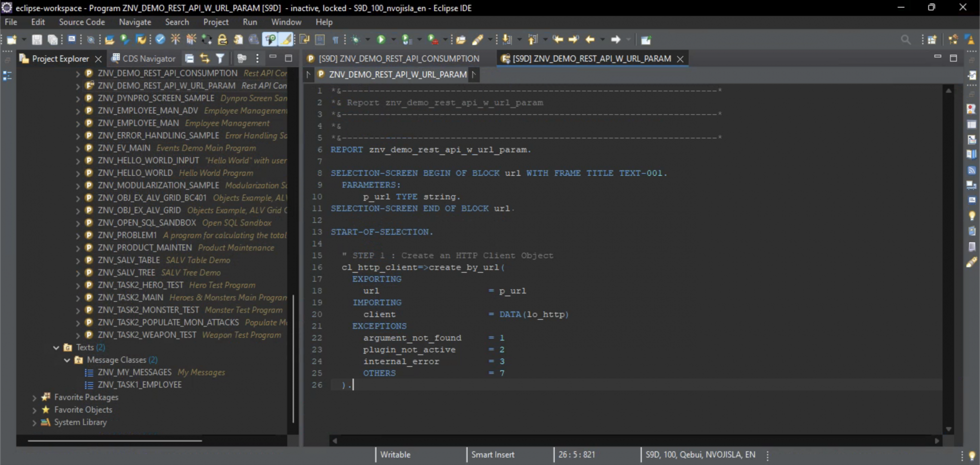Toggle Mark Occurrences highlighter icon
This screenshot has height=465, width=980.
tap(286, 39)
